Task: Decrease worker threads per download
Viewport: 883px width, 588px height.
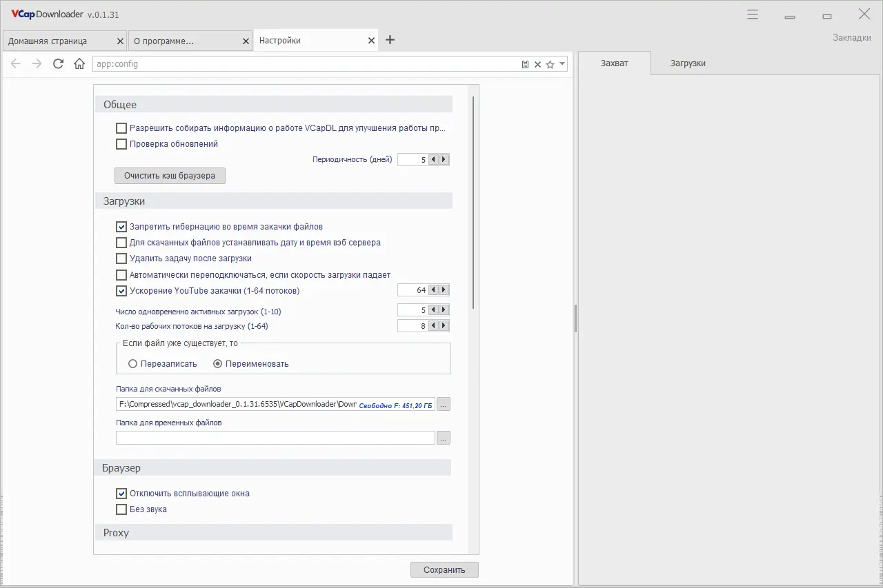Action: coord(434,326)
